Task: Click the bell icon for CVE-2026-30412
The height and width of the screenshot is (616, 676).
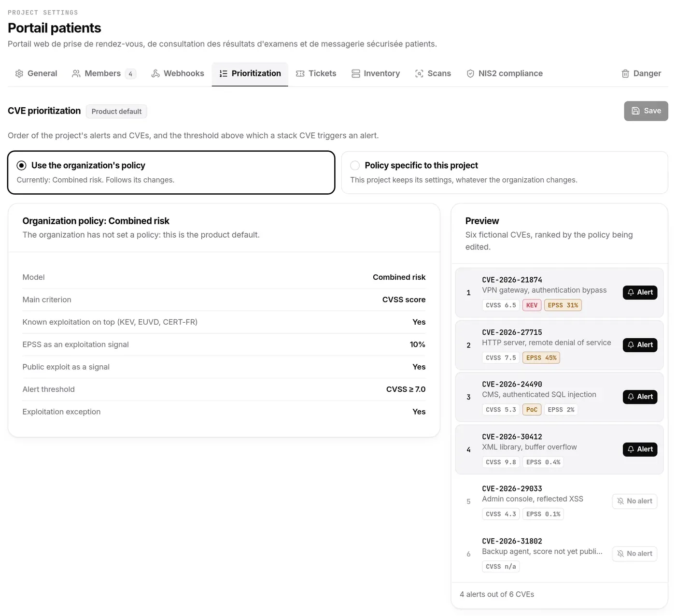Action: coord(631,449)
